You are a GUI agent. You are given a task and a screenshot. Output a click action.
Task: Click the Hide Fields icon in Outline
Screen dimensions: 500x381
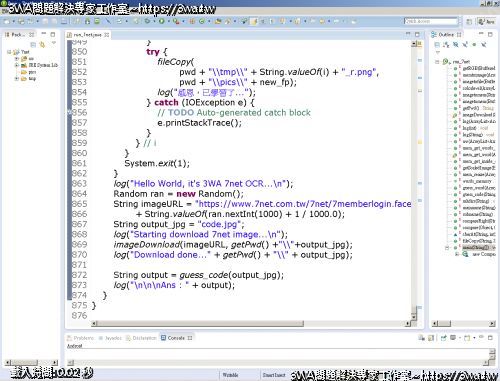coord(456,45)
